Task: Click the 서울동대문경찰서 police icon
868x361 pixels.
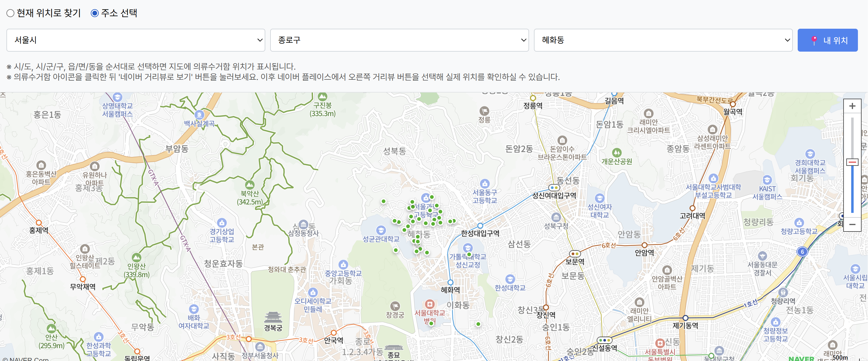Action: pos(763,256)
